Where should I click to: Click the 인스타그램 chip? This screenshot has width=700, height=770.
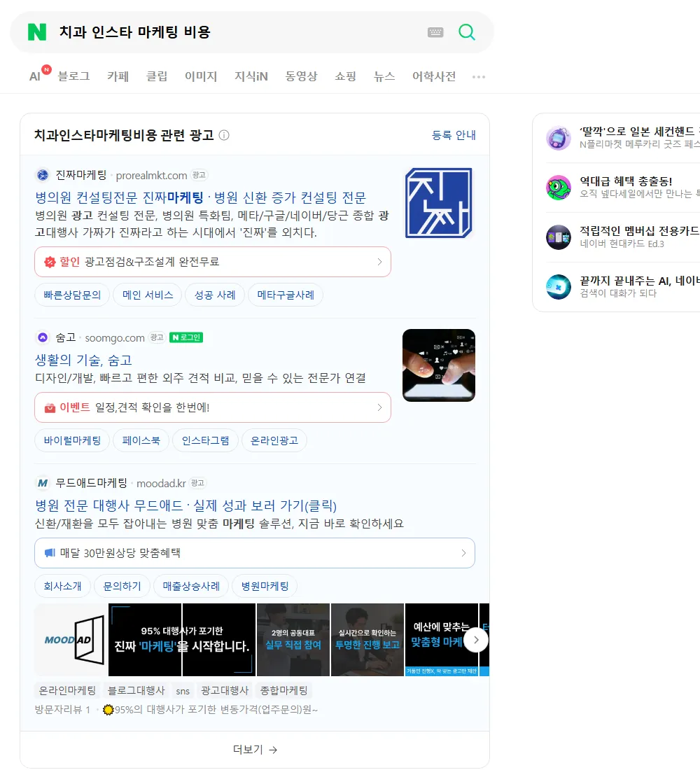tap(205, 440)
